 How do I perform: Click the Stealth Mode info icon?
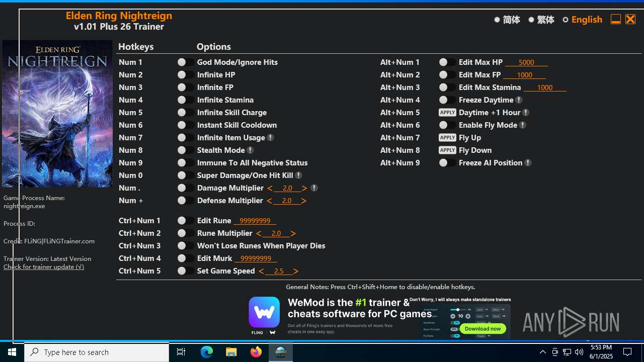[x=250, y=150]
